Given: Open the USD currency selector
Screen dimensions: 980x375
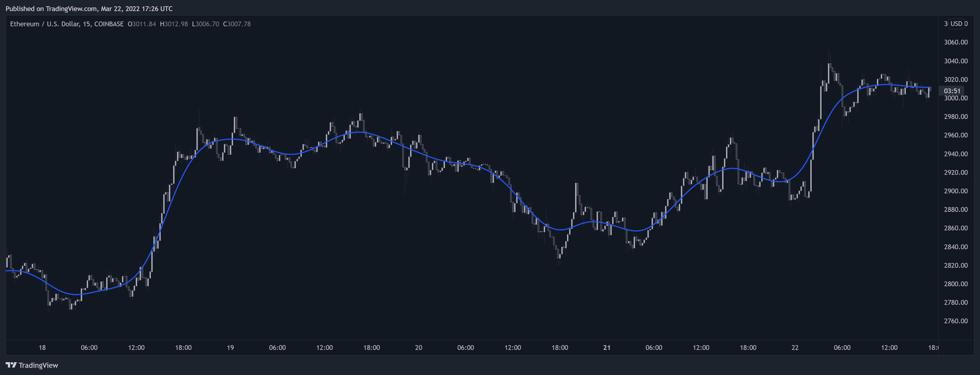Looking at the screenshot, I should tap(956, 24).
